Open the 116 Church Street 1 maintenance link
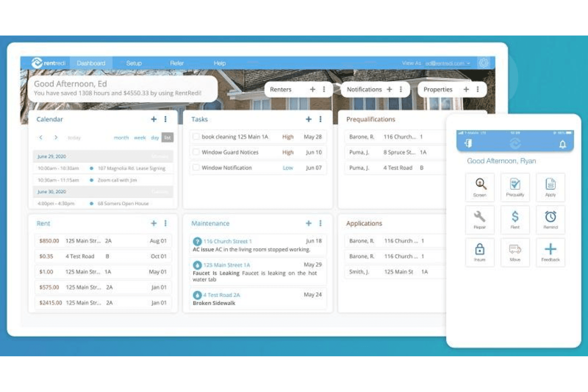This screenshot has height=392, width=588. [228, 241]
